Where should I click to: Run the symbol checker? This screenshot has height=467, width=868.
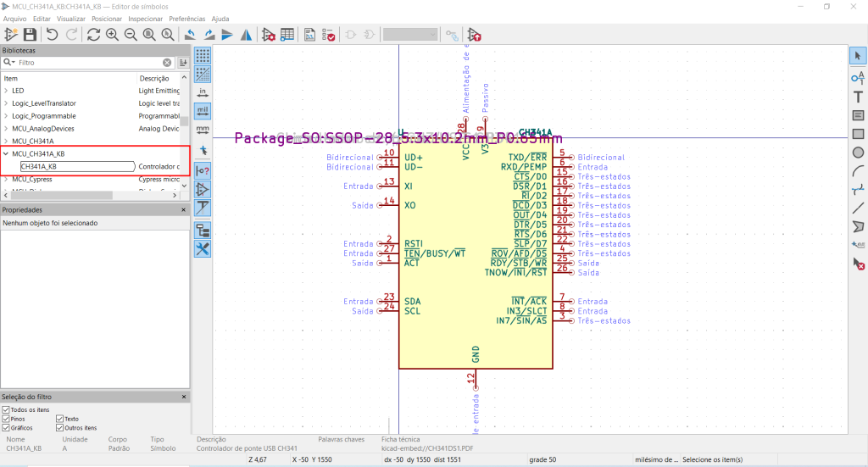click(328, 35)
